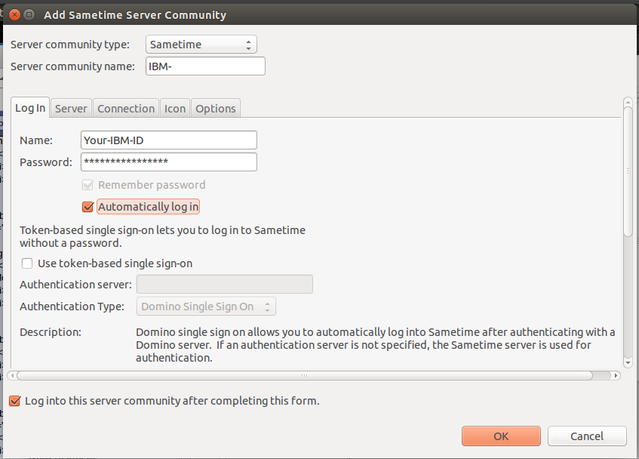Click the OK button
The image size is (639, 459).
click(x=501, y=436)
